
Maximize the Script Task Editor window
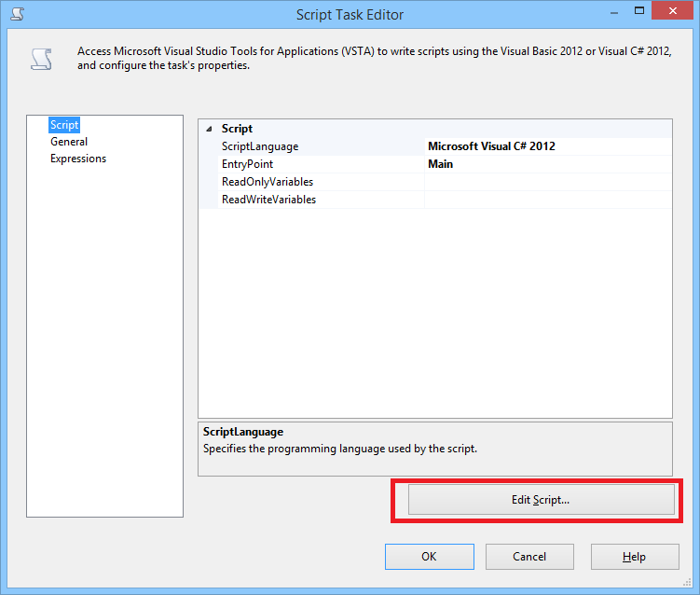tap(639, 10)
